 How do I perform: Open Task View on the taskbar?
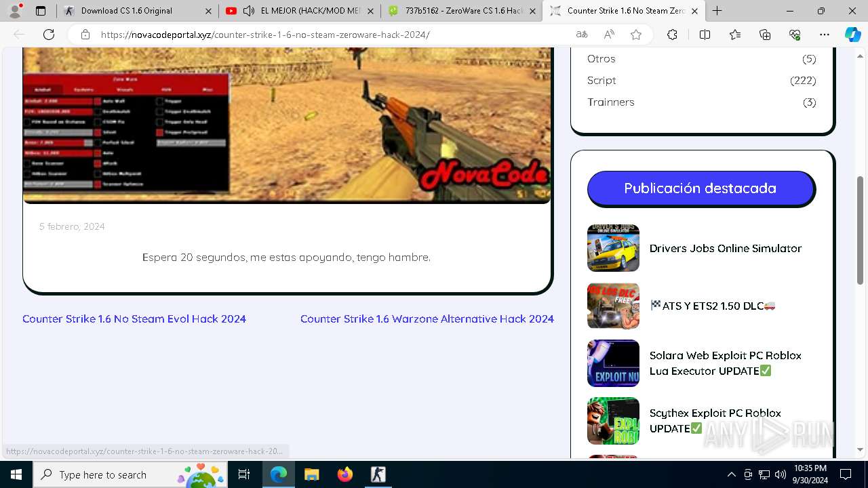pyautogui.click(x=244, y=474)
